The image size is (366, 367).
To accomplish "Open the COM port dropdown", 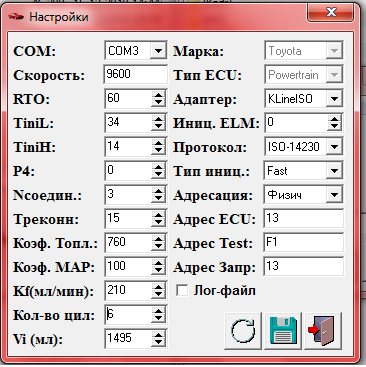I will [x=158, y=51].
